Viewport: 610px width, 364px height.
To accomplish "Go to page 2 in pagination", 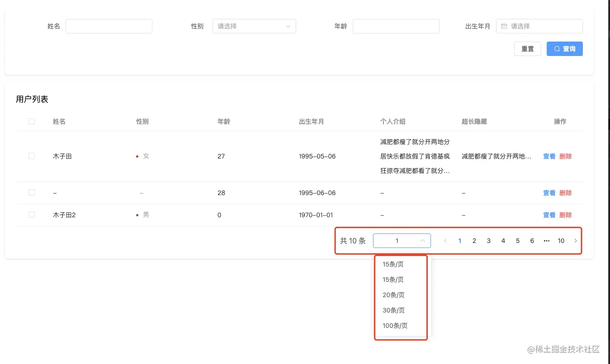I will (474, 241).
